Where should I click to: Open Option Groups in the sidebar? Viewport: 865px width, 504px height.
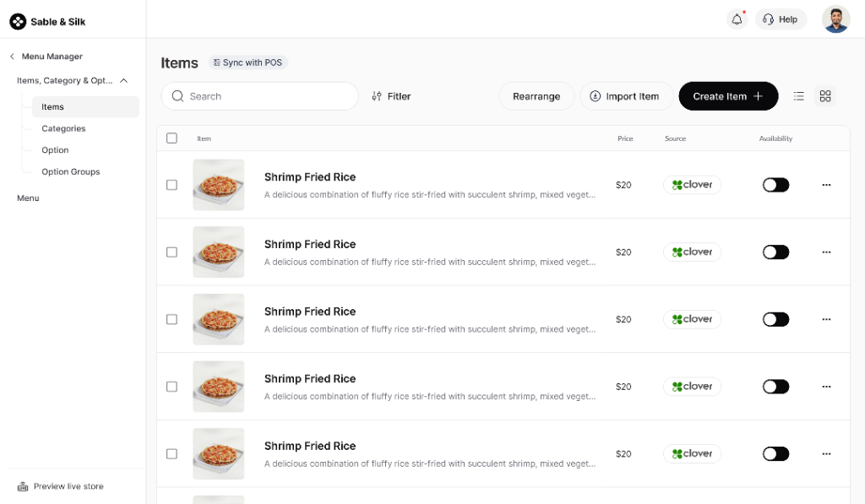point(71,171)
